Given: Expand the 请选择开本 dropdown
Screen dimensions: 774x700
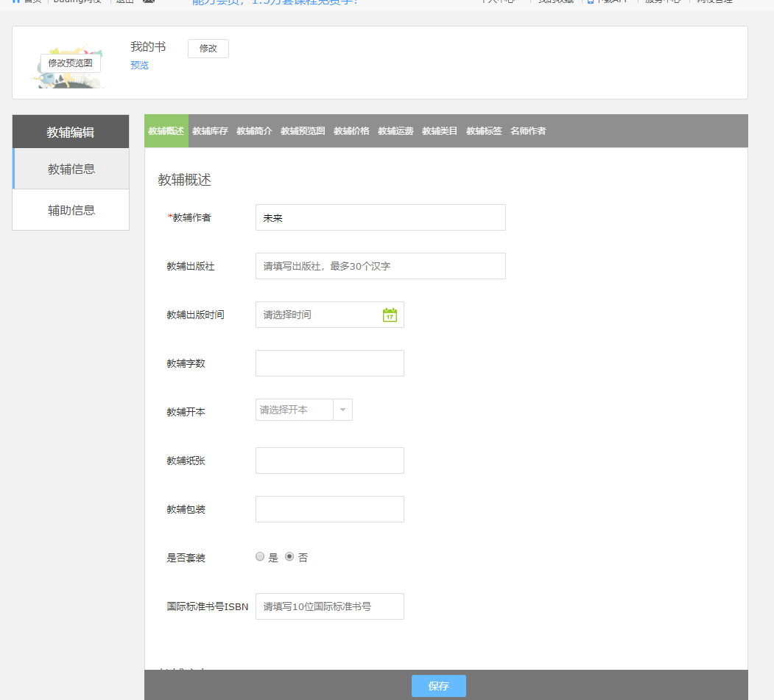Looking at the screenshot, I should (x=342, y=410).
